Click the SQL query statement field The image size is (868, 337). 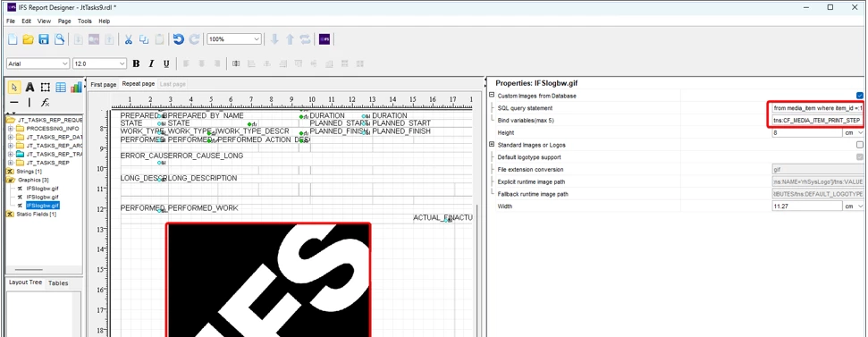818,108
